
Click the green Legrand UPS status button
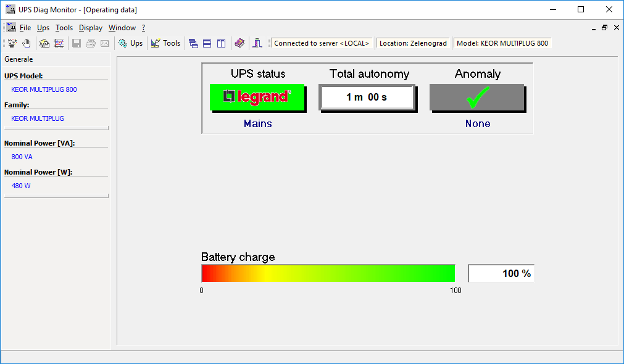click(257, 97)
